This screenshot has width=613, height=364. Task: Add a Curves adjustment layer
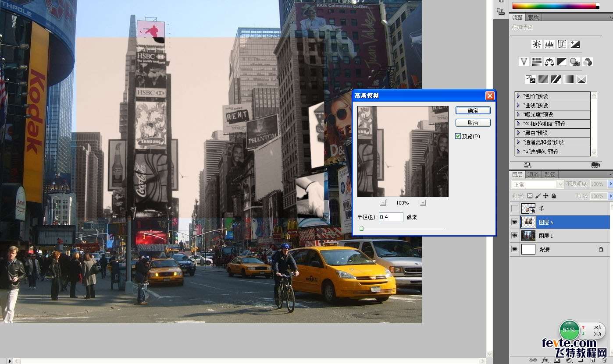point(562,44)
